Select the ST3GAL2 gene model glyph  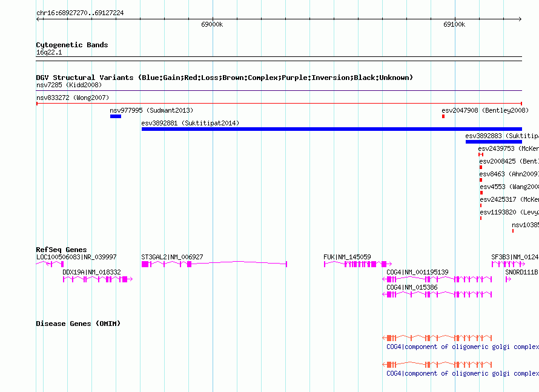pos(214,264)
